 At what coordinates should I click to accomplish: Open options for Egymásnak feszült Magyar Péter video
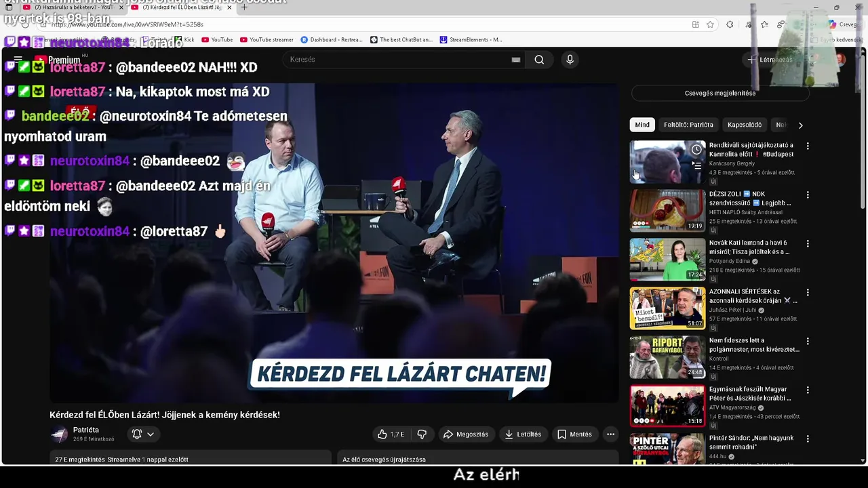click(x=808, y=390)
